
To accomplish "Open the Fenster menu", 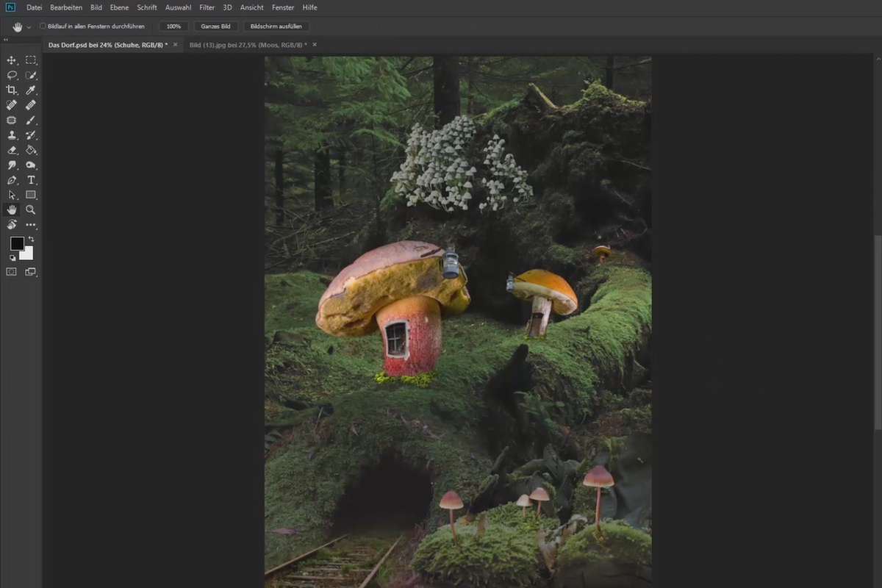I will (x=283, y=7).
